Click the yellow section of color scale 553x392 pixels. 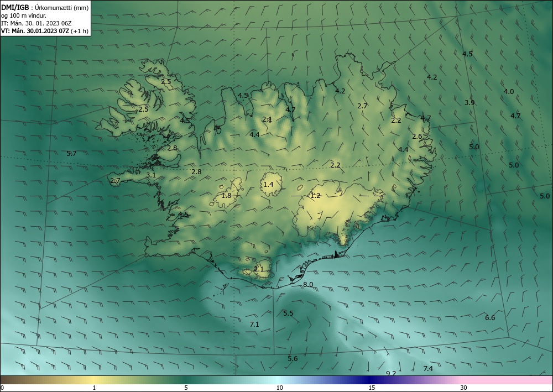(x=92, y=380)
